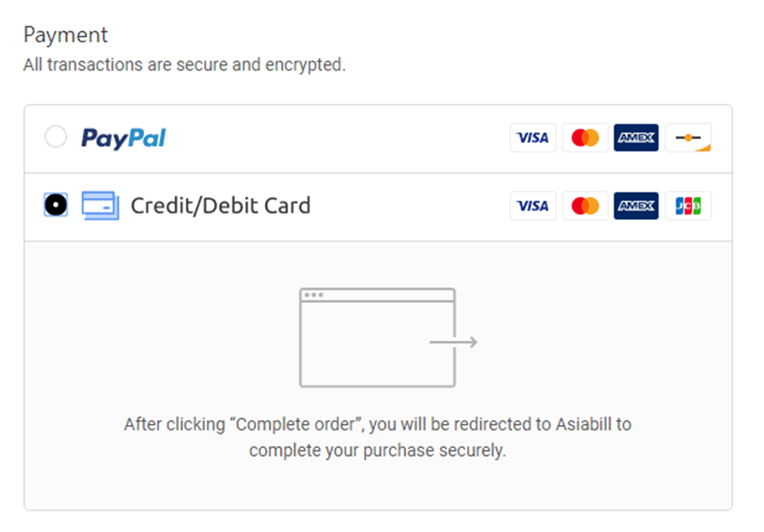The width and height of the screenshot is (764, 532).
Task: Click the "Payment" section heading
Action: [x=65, y=35]
